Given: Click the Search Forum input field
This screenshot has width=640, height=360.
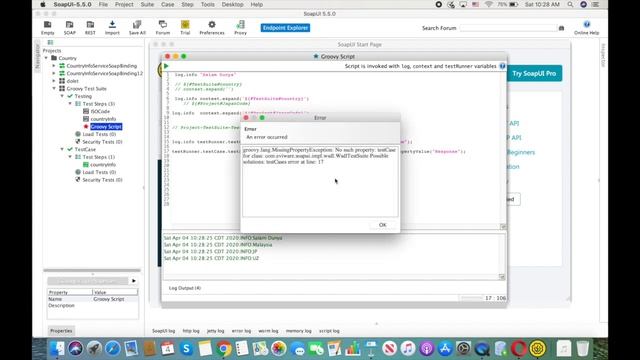Looking at the screenshot, I should click(509, 28).
